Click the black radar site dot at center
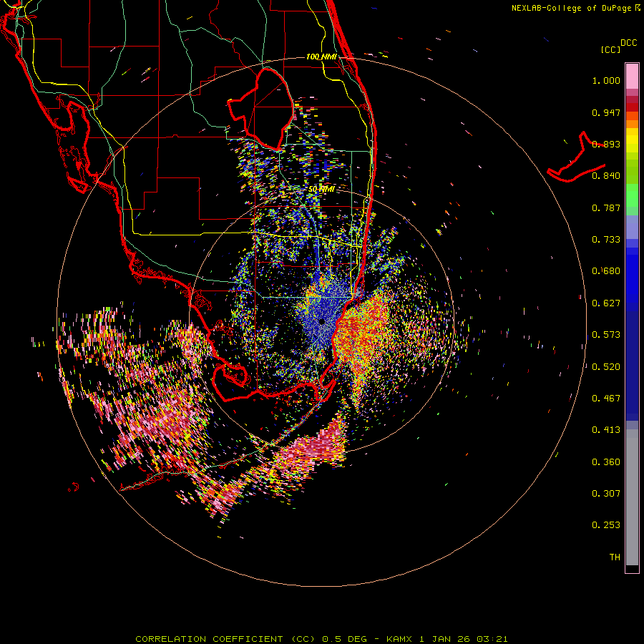 322,322
